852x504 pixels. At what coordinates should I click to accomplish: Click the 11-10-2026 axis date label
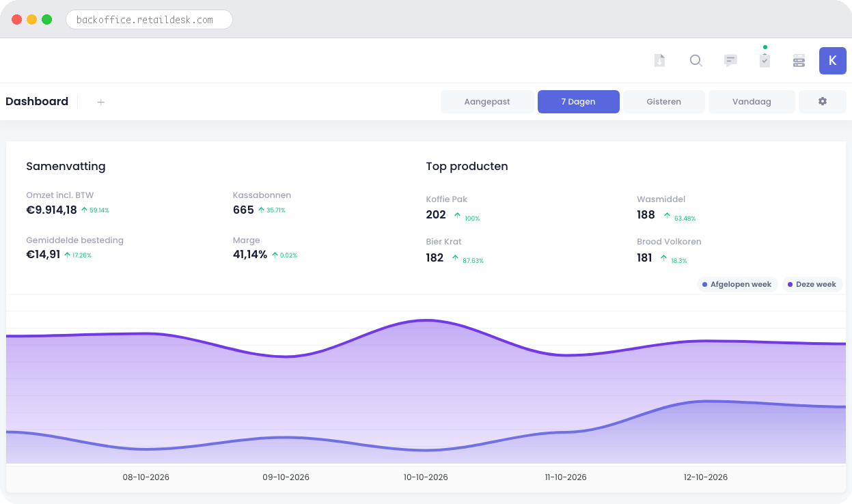pyautogui.click(x=566, y=477)
